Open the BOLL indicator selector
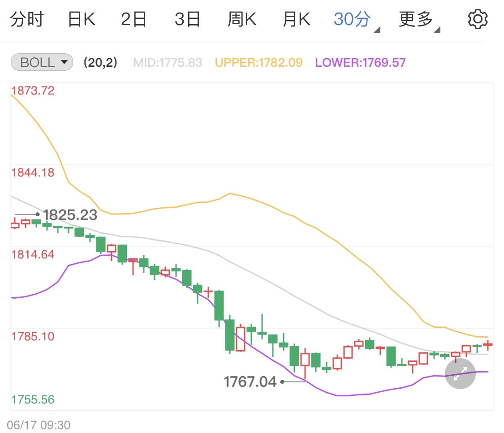 [42, 62]
